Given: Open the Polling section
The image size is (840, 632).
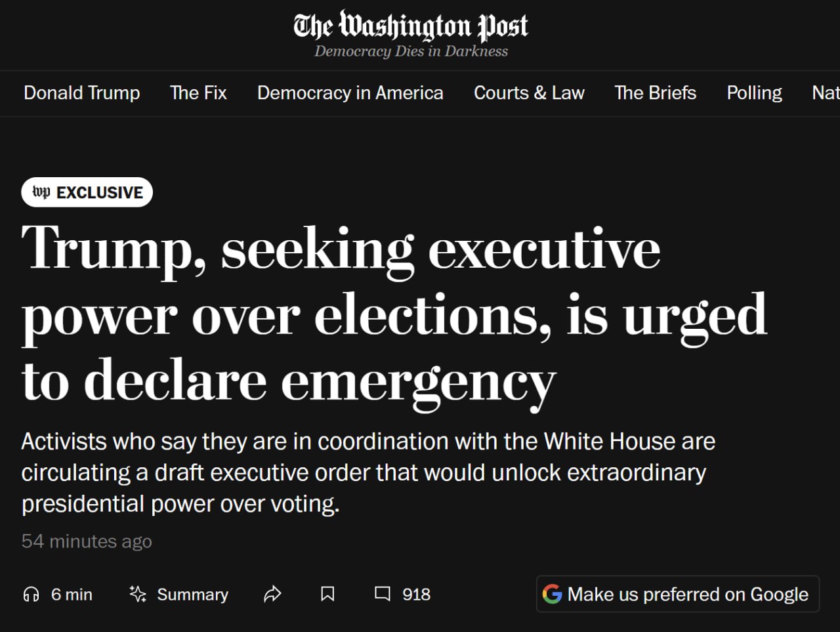Looking at the screenshot, I should (x=754, y=93).
